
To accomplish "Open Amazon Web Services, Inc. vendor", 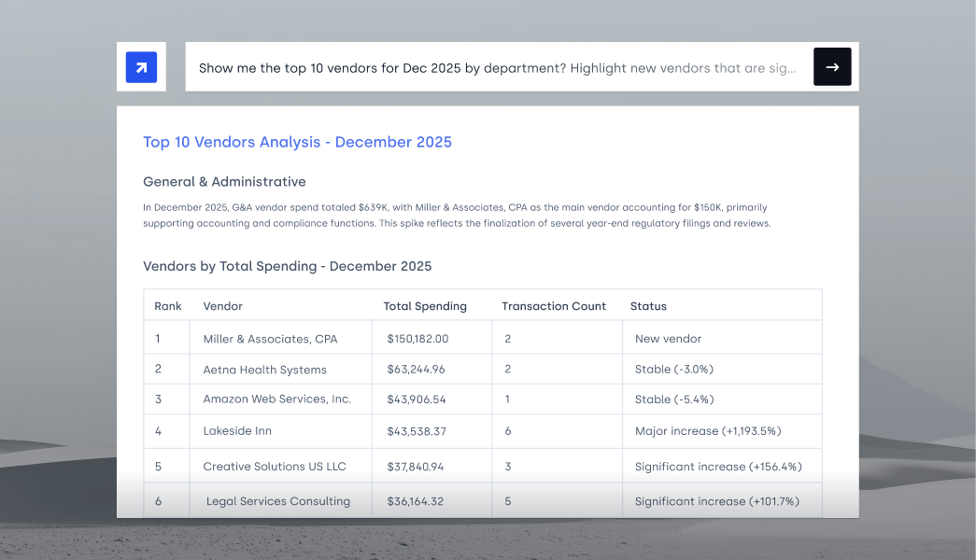I will pyautogui.click(x=276, y=399).
